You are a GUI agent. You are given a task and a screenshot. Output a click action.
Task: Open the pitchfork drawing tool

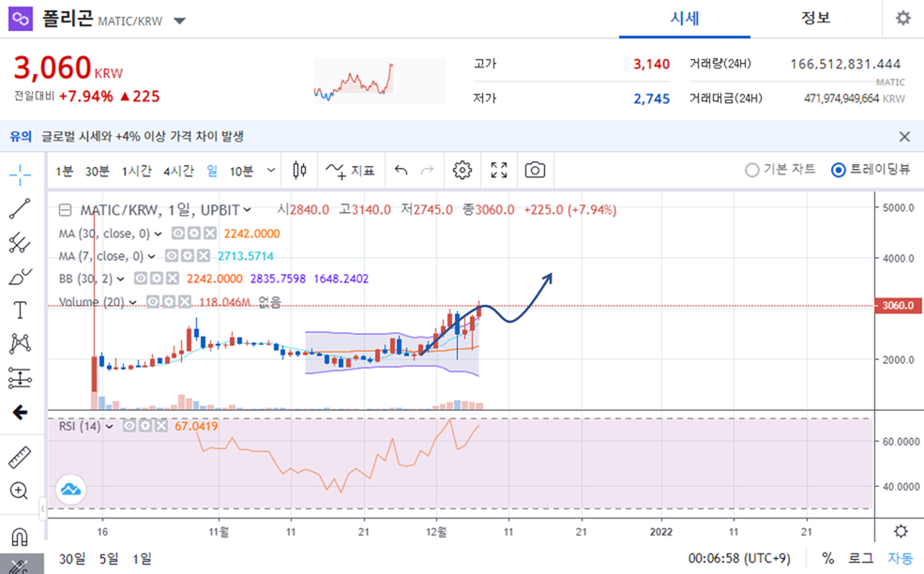20,242
